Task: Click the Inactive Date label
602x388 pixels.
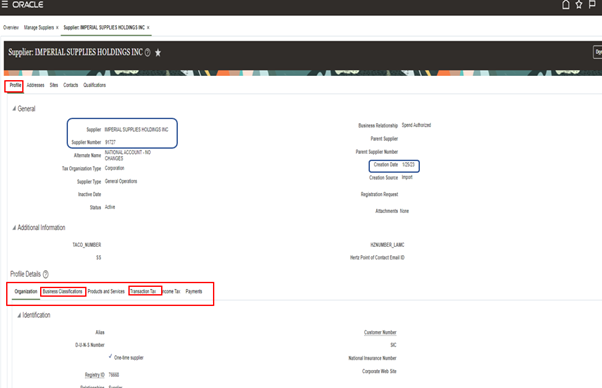Action: (x=89, y=195)
